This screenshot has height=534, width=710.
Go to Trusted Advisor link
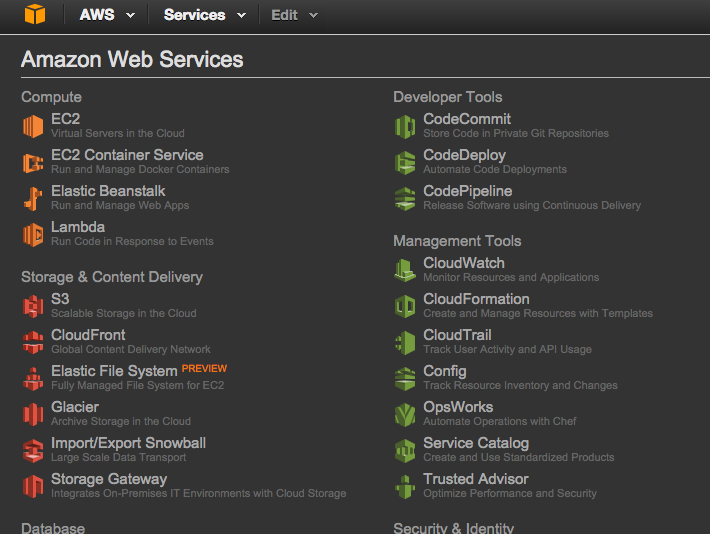click(x=476, y=479)
